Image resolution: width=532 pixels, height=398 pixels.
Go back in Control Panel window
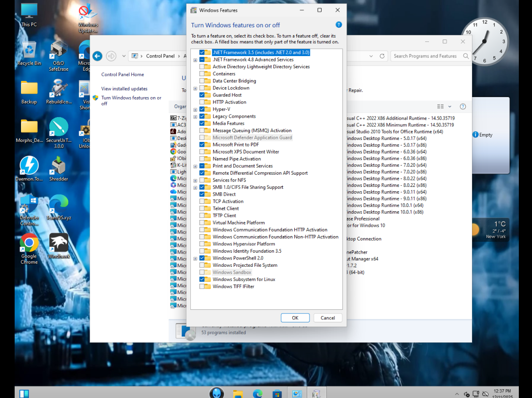(x=98, y=56)
